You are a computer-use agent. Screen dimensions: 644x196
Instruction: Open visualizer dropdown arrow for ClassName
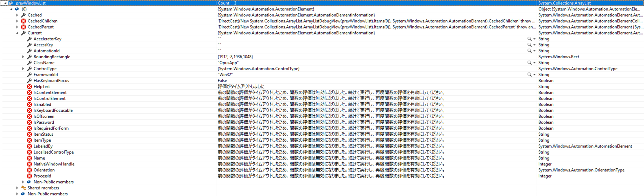coord(534,63)
